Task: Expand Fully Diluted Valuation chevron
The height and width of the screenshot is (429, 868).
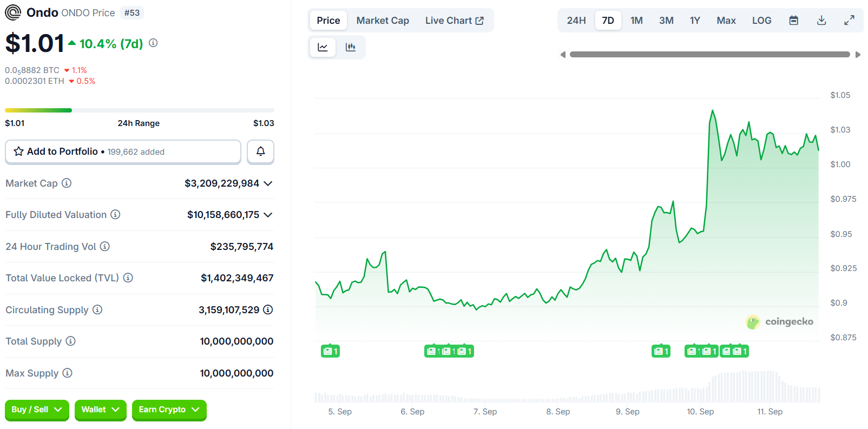Action: pos(268,215)
